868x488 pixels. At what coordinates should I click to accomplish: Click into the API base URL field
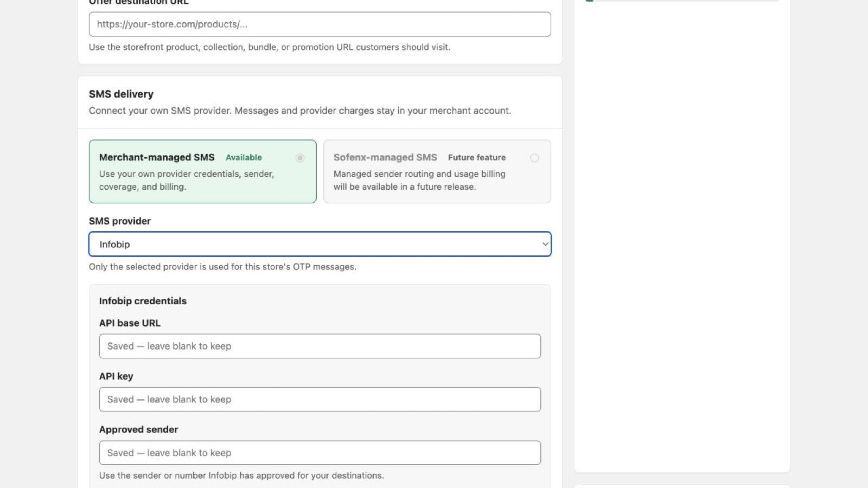[x=320, y=346]
